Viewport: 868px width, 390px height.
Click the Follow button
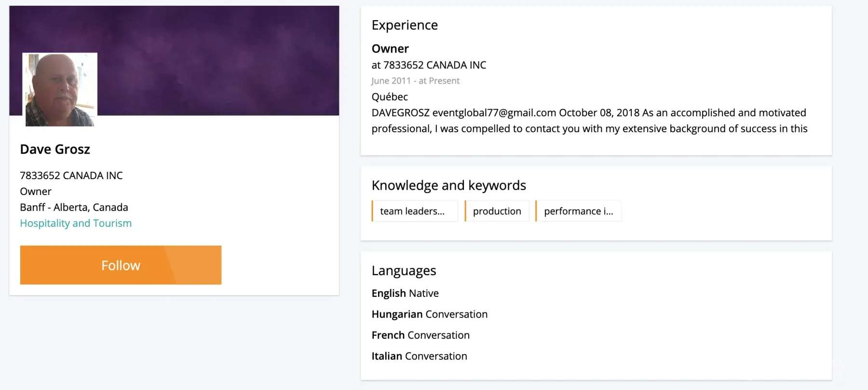[x=121, y=265]
